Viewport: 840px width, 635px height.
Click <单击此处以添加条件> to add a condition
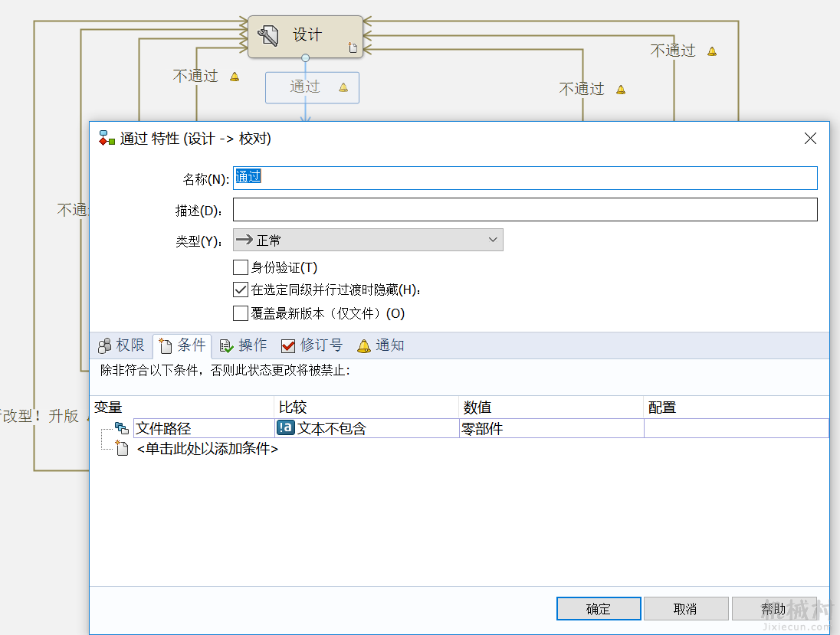point(208,449)
